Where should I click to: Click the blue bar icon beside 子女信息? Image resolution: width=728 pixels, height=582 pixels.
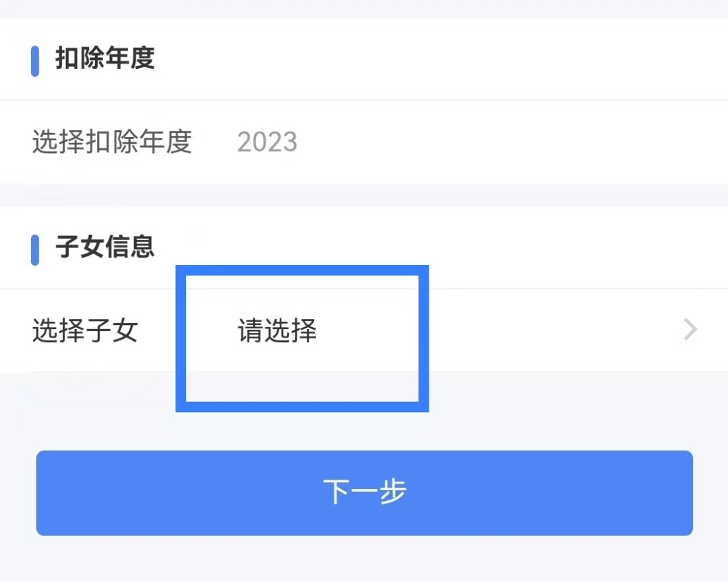35,250
